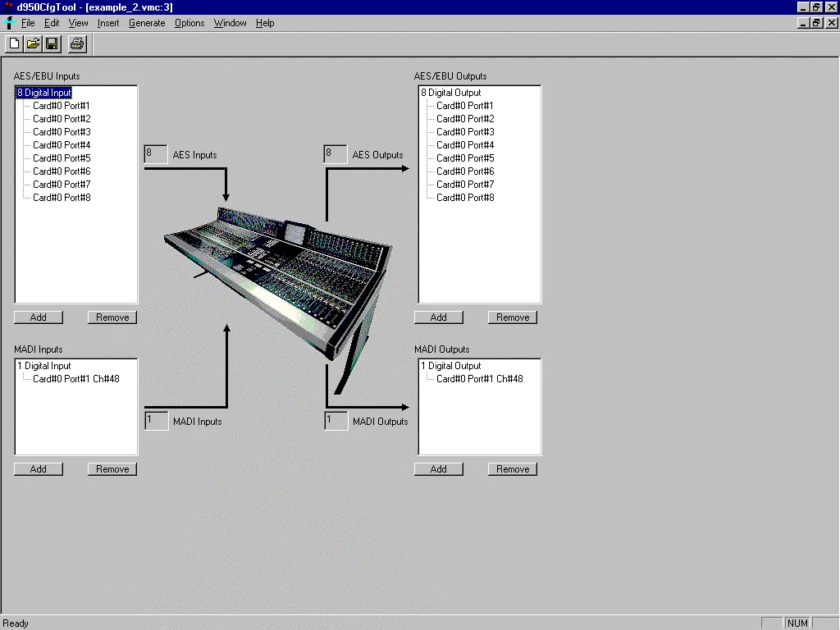Click the Ready status bar text
Viewport: 840px width, 630px height.
[16, 623]
